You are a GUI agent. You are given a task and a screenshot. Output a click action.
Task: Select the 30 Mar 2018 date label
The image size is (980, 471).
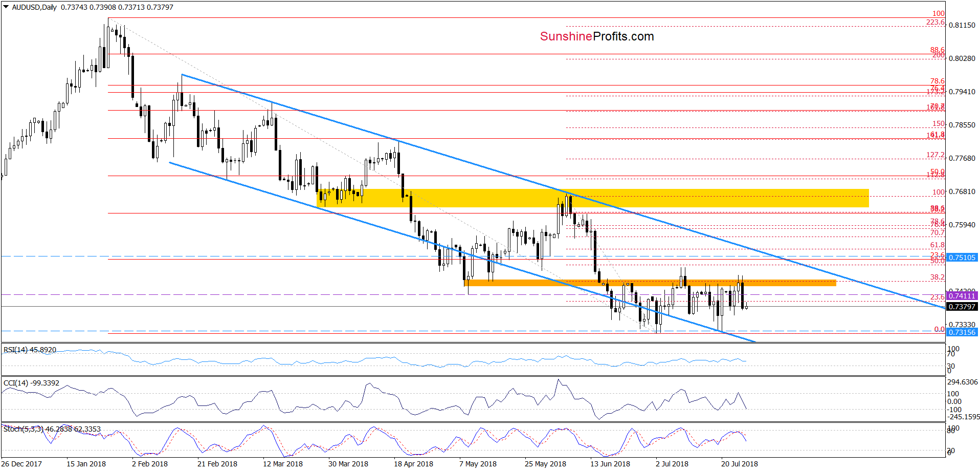coord(348,464)
